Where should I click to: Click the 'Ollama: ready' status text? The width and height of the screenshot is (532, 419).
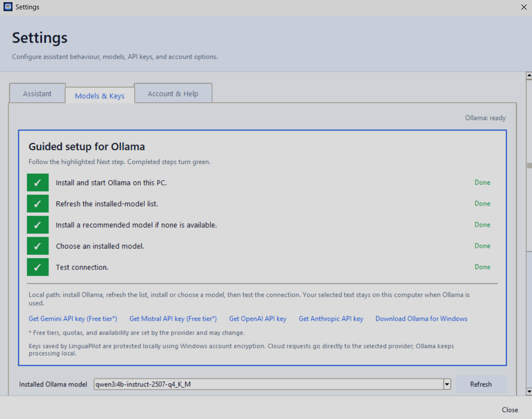coord(485,118)
